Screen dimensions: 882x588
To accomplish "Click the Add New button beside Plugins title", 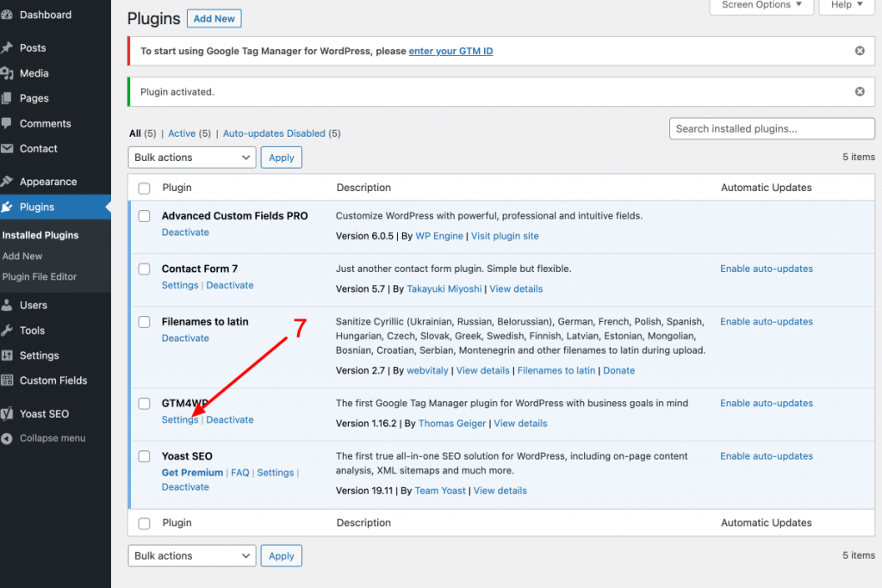I will click(x=214, y=19).
